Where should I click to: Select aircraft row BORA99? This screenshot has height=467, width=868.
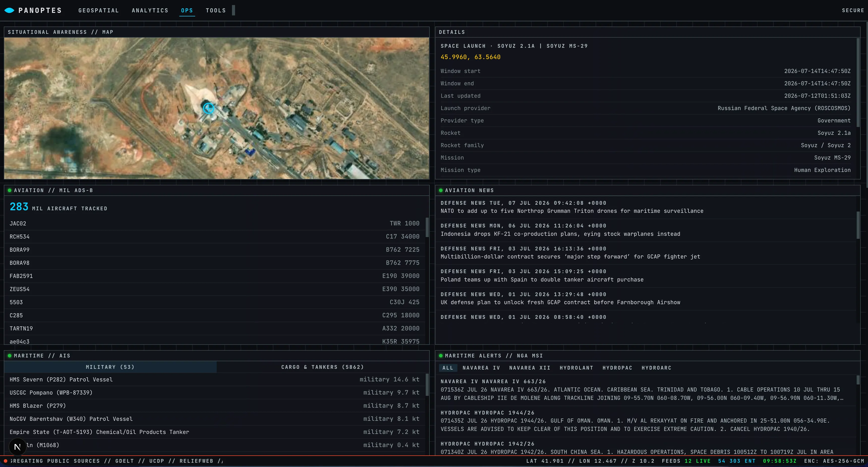click(x=214, y=250)
